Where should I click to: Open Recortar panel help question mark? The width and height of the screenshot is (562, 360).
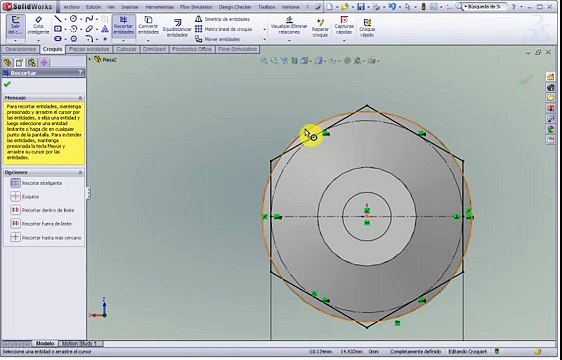80,72
